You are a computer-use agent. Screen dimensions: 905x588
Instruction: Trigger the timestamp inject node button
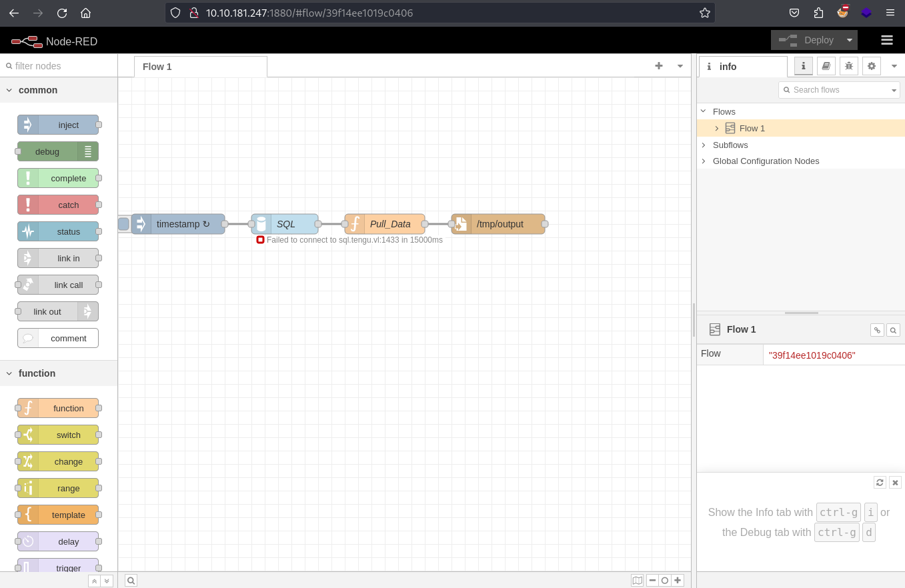(x=123, y=224)
